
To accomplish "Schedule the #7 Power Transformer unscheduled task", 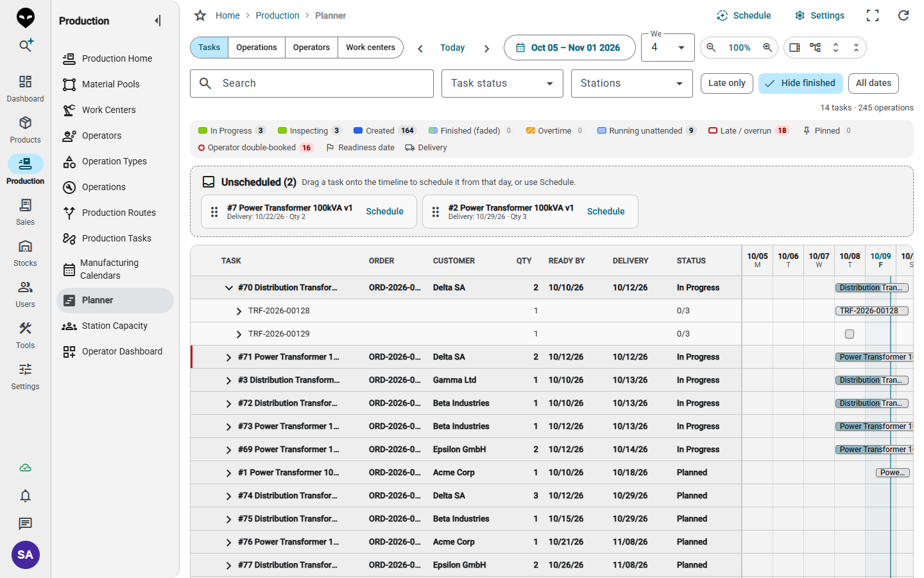I will [384, 211].
